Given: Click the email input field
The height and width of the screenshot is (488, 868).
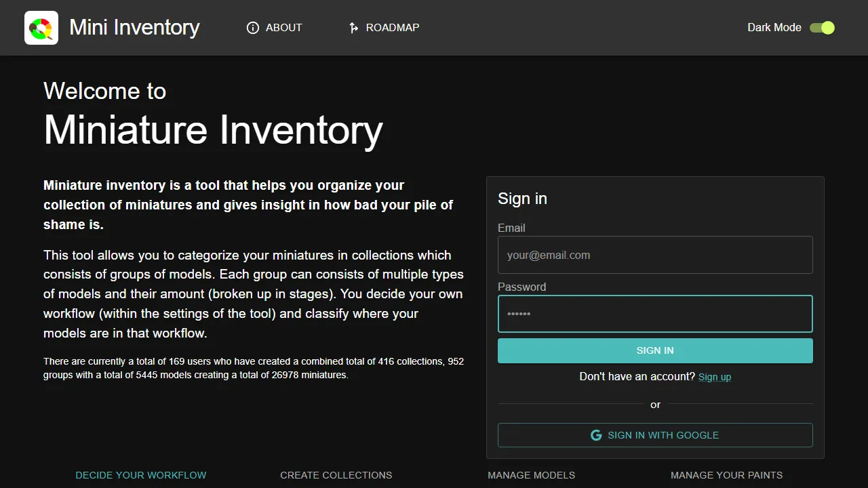Looking at the screenshot, I should (x=655, y=255).
